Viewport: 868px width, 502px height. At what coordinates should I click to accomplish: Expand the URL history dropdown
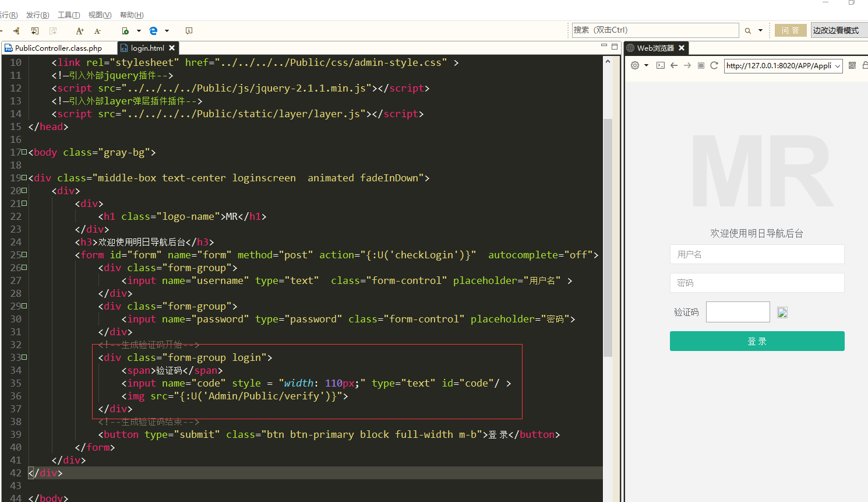838,66
